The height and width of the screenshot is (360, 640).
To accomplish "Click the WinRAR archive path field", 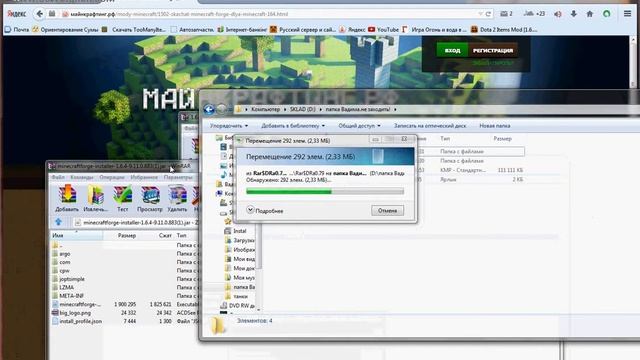I will click(x=136, y=222).
